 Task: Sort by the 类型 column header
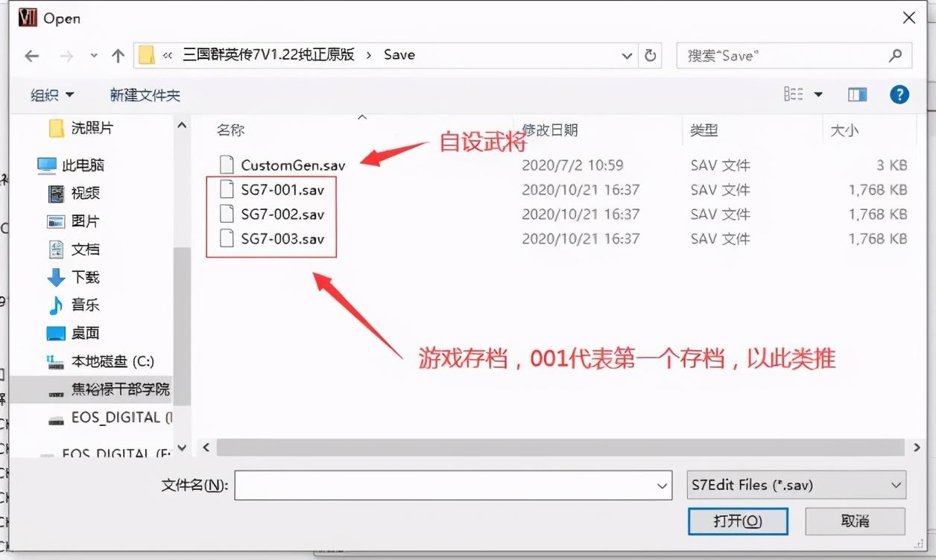click(x=704, y=130)
